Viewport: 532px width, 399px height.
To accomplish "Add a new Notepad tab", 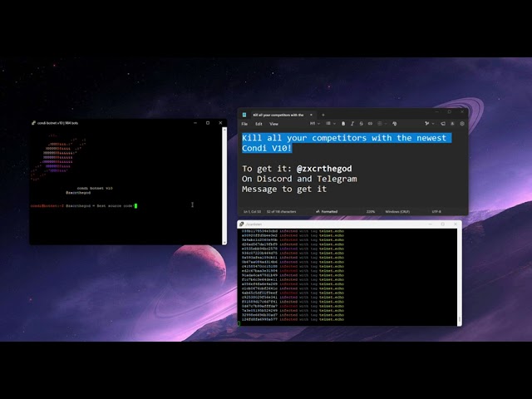I will tap(323, 115).
